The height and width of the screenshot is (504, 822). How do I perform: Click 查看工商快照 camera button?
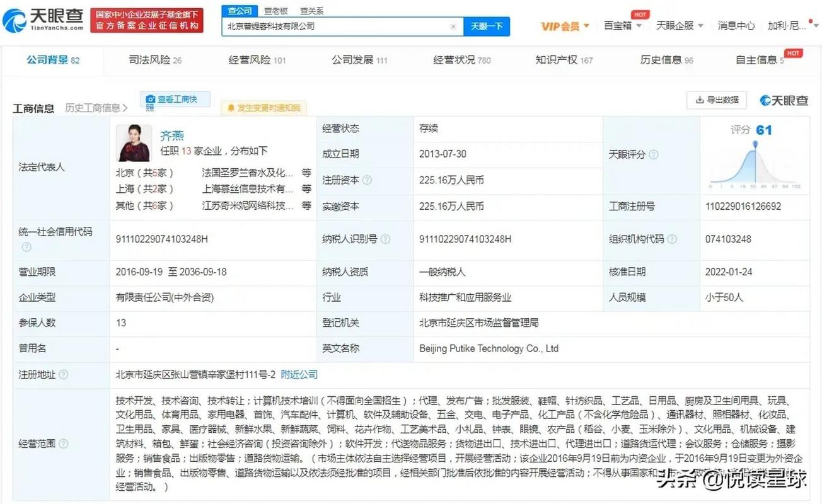click(175, 100)
